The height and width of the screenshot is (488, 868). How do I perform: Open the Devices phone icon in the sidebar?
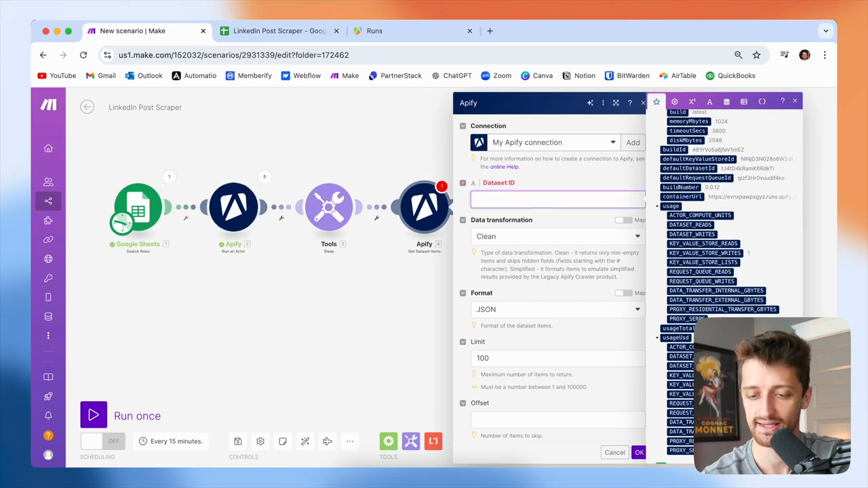[48, 298]
